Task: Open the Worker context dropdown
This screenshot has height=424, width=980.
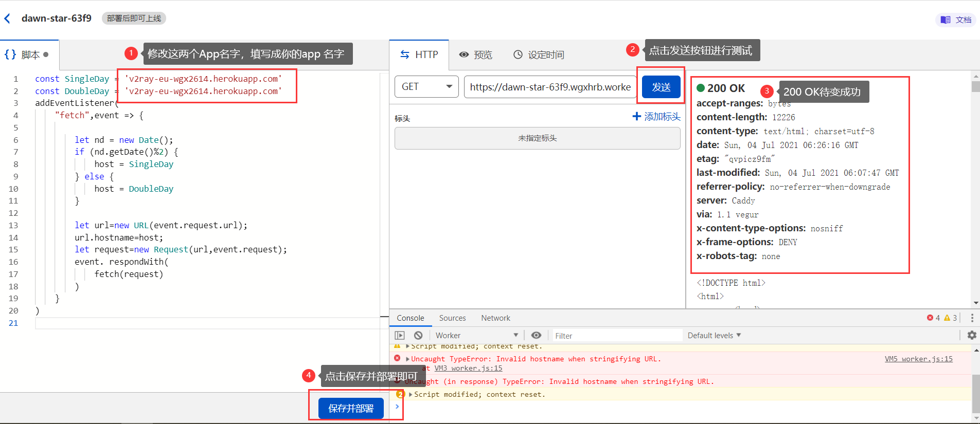Action: [477, 335]
